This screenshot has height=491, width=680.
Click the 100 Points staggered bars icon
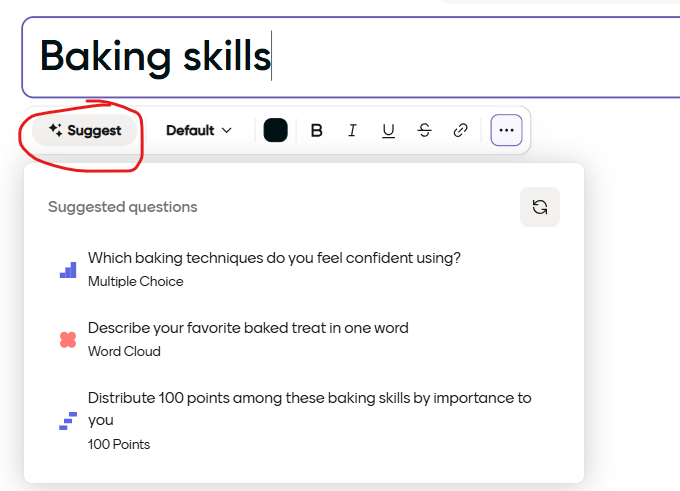pos(68,421)
